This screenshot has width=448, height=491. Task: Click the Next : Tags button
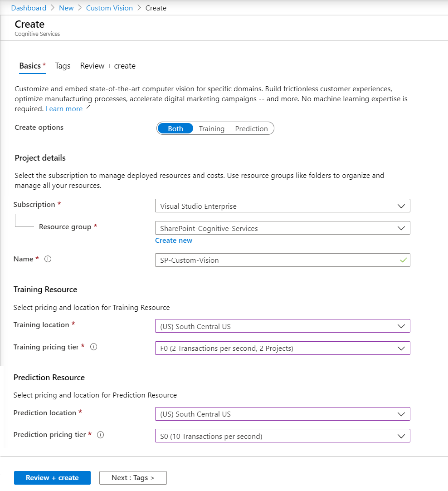[x=133, y=478]
